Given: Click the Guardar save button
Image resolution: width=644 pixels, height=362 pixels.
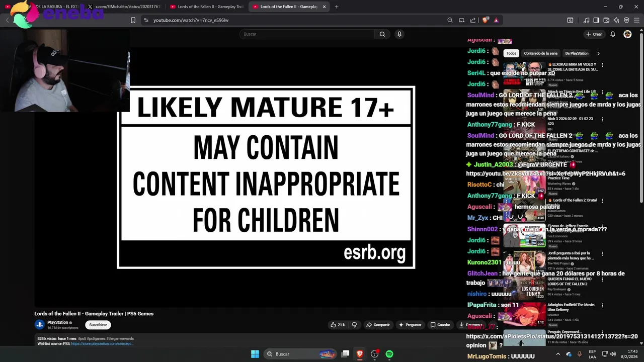Looking at the screenshot, I should [440, 325].
